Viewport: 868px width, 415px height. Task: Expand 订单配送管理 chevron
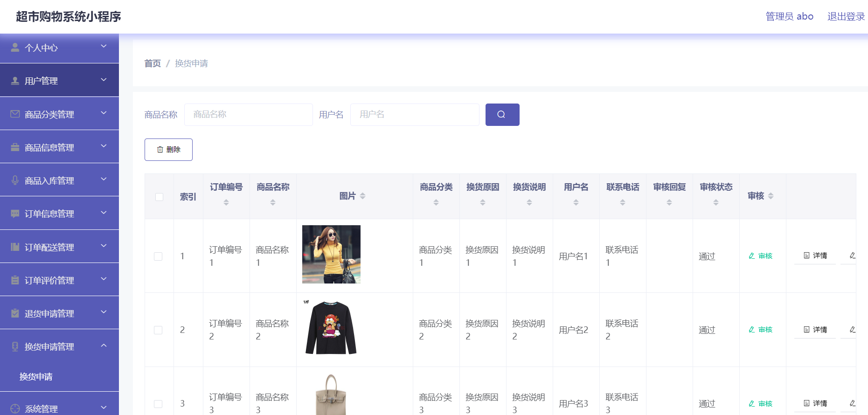coord(104,246)
